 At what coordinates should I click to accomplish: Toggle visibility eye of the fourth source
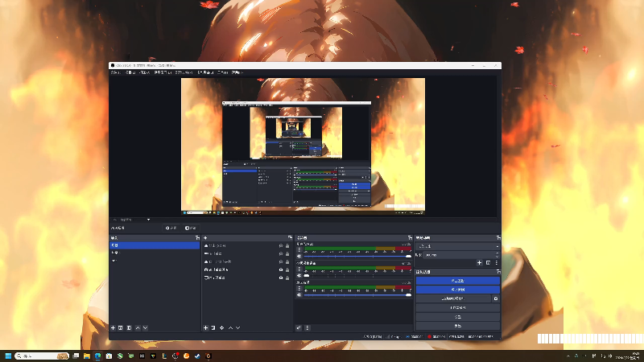(x=281, y=269)
